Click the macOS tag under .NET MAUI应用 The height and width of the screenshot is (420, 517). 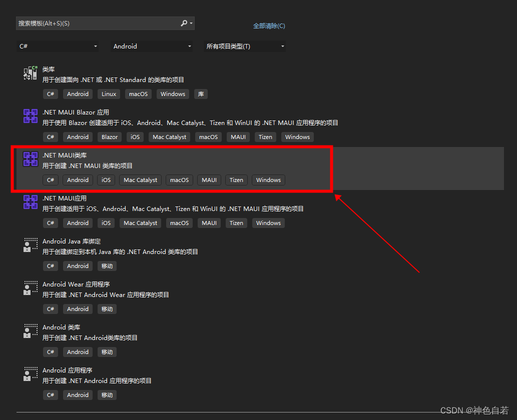coord(179,223)
